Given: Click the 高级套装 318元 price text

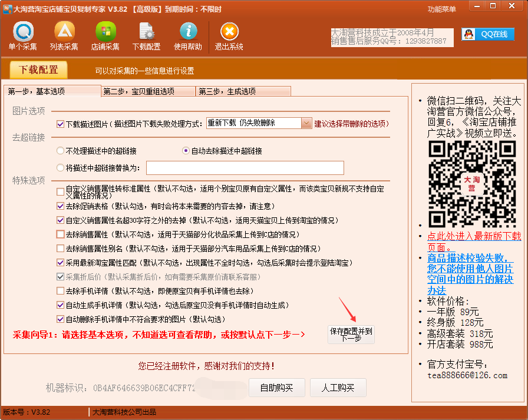Looking at the screenshot, I should tap(460, 333).
